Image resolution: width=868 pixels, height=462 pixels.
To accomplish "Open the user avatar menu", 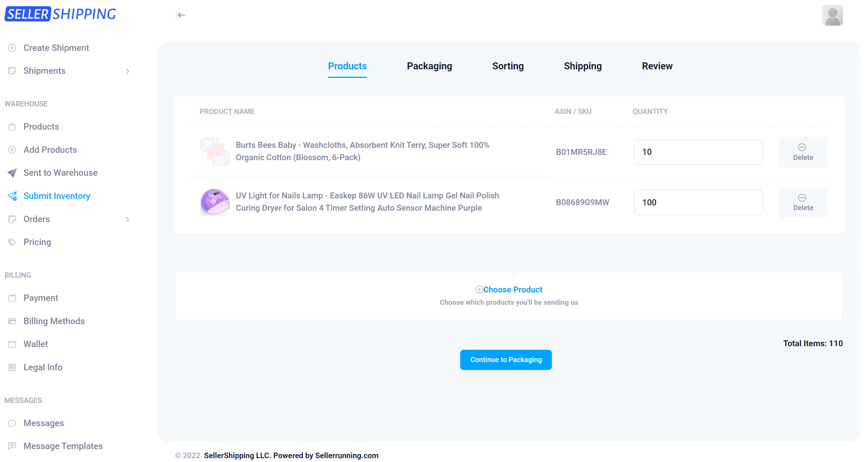I will (832, 15).
